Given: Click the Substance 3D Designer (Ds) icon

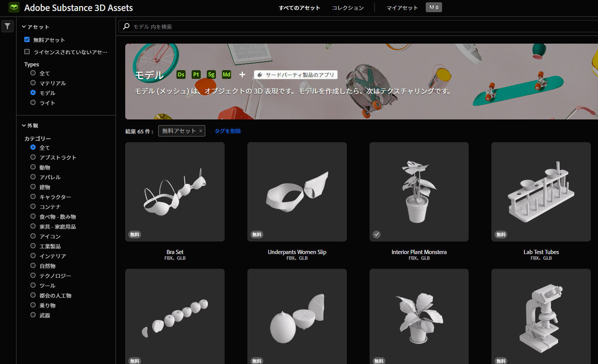Looking at the screenshot, I should (x=181, y=75).
